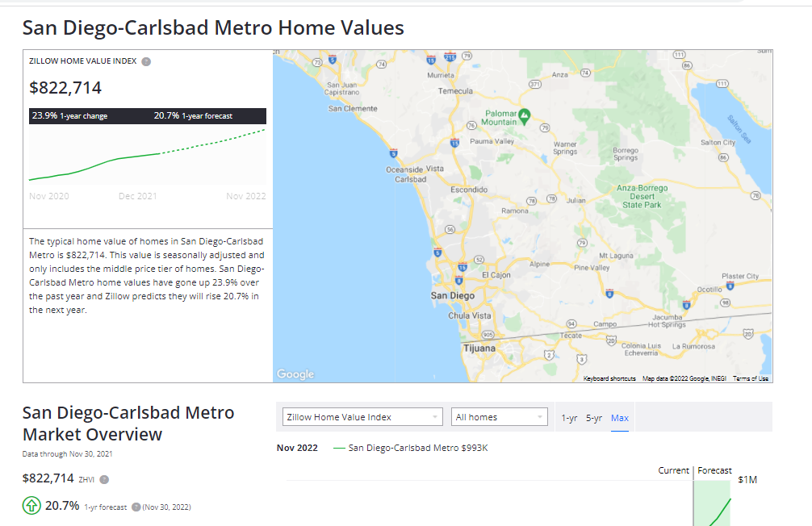Click the Interstate 15 shield near Escondido
This screenshot has width=812, height=526.
point(454,143)
